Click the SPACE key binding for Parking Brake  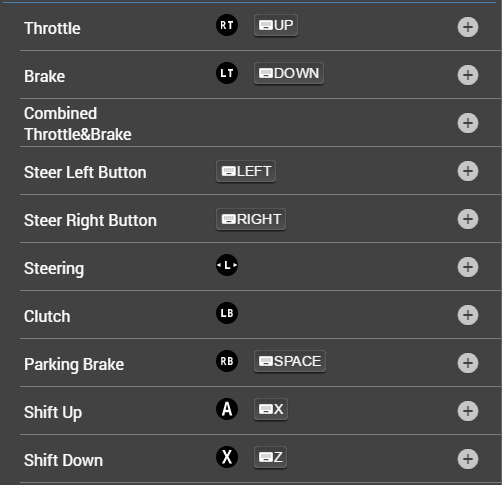[290, 361]
